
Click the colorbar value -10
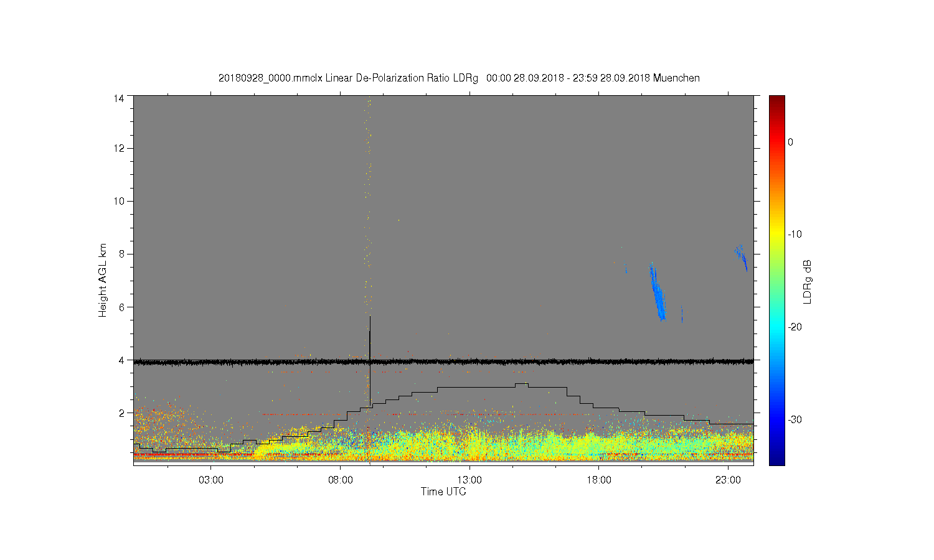(x=794, y=235)
